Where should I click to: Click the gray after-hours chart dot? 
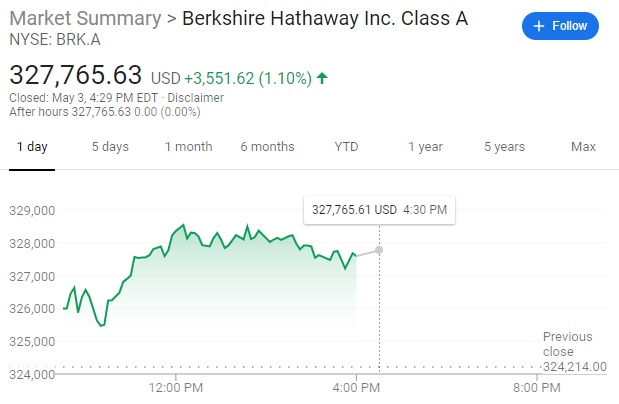(379, 249)
